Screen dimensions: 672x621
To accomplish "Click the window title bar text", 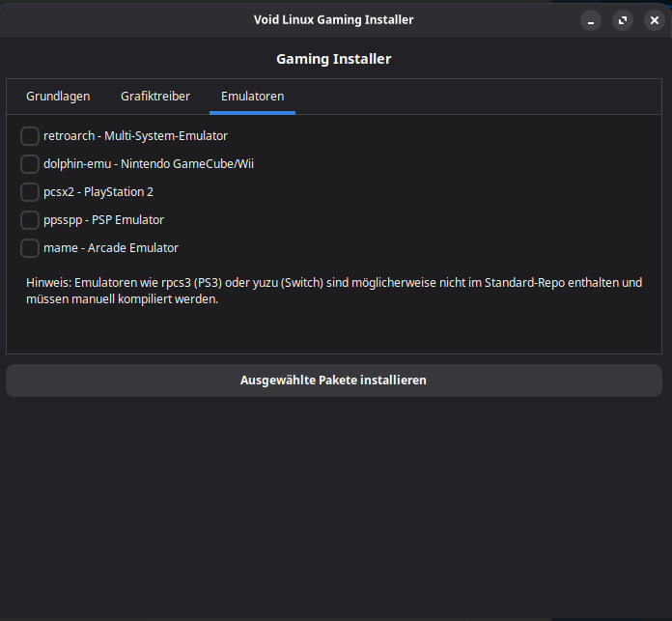I will (x=334, y=20).
